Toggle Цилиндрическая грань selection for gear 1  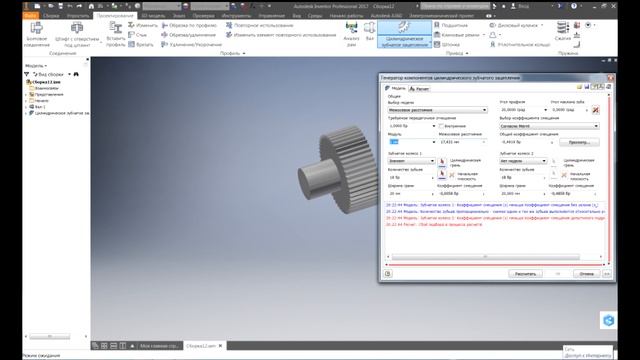pos(442,162)
